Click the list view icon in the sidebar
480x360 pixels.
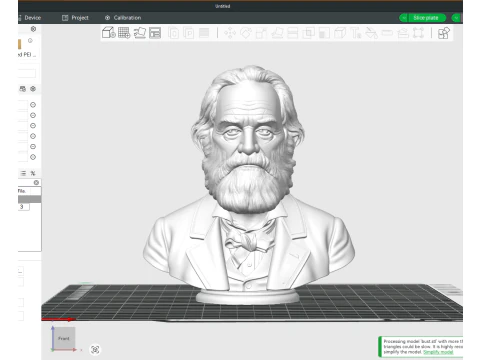tap(23, 173)
